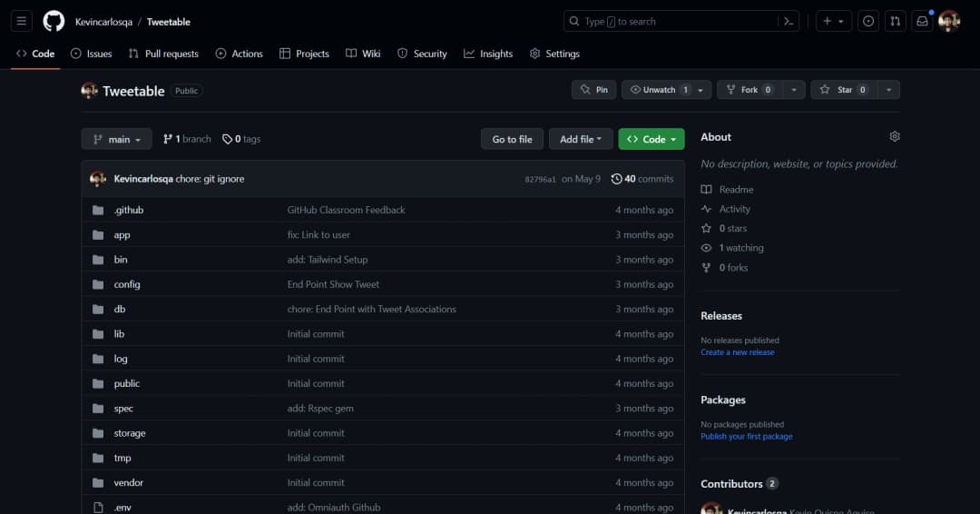Screen dimensions: 980x514
Task: View the 40 commits history
Action: [x=642, y=179]
